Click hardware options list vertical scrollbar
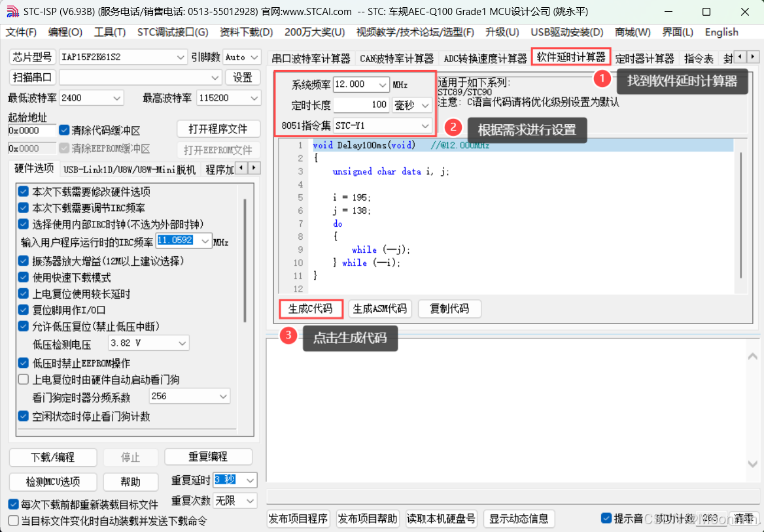Image resolution: width=764 pixels, height=532 pixels. click(x=245, y=260)
